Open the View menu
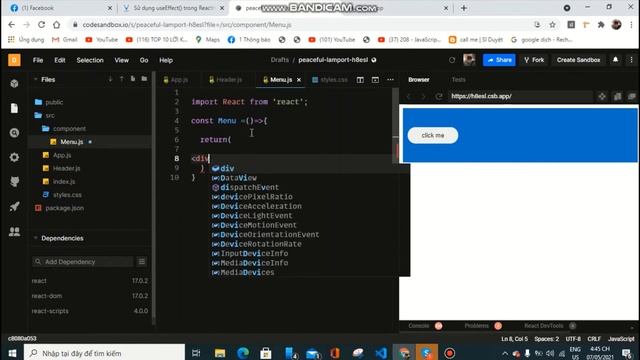Viewport: 640px width, 360px height. [x=121, y=60]
